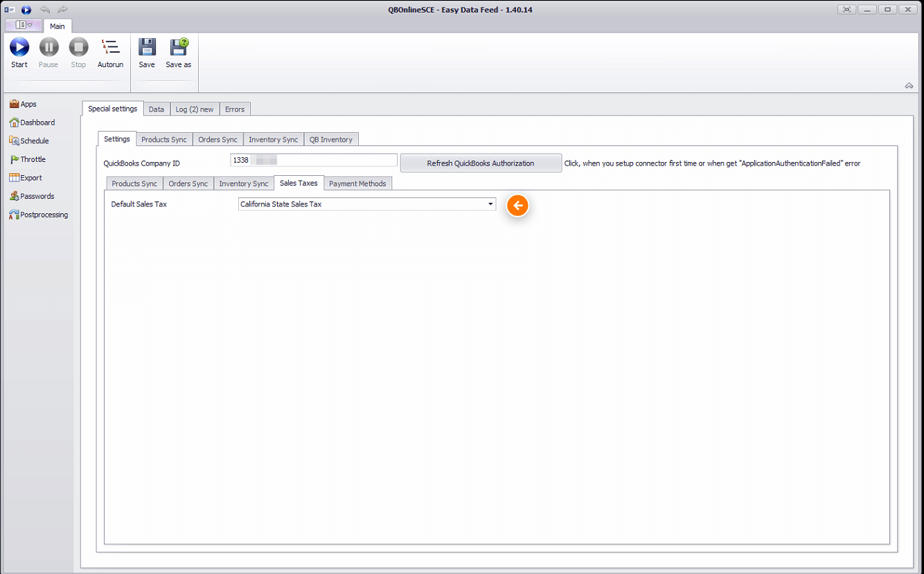Open the Errors tab
This screenshot has width=924, height=574.
point(235,109)
